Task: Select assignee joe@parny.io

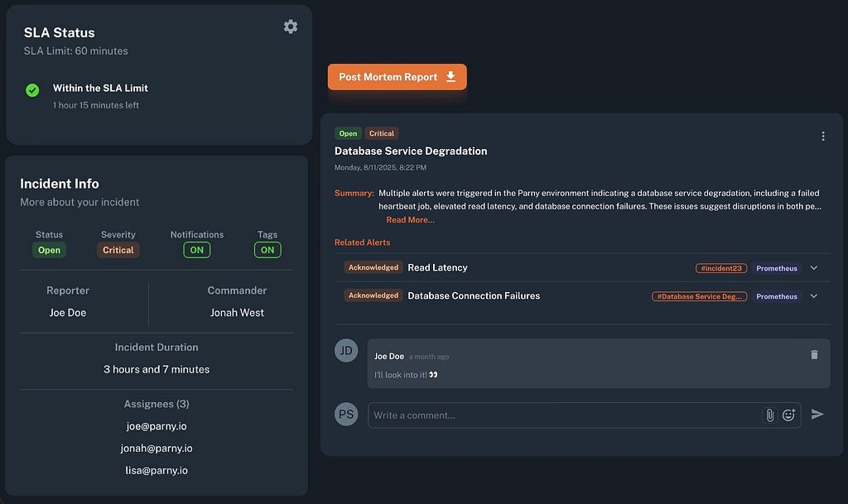Action: point(157,426)
